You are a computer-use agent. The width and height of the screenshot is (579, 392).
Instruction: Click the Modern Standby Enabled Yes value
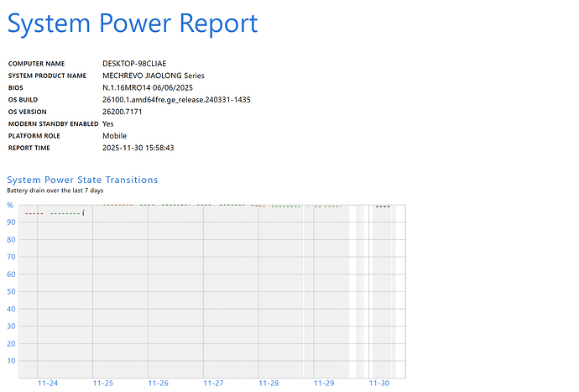[x=107, y=123]
